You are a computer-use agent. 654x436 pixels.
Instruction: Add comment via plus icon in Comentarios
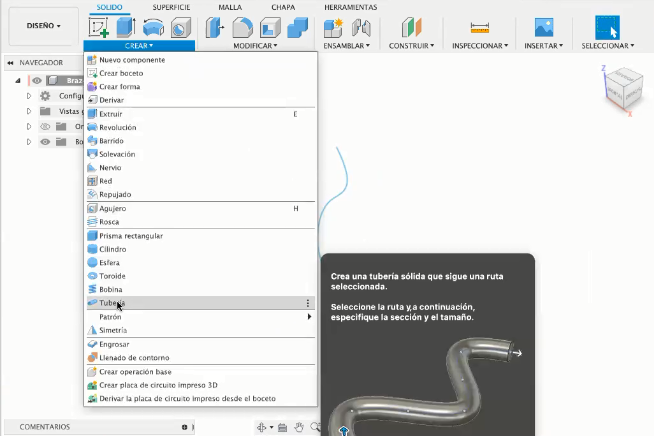tap(184, 427)
